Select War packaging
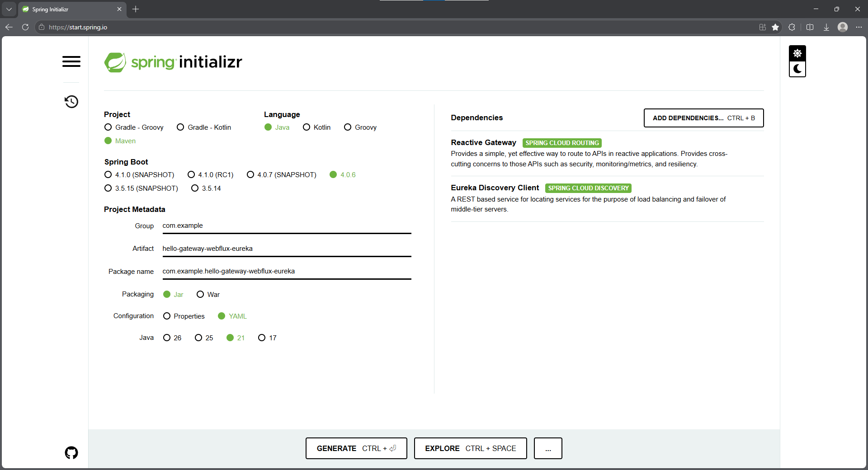The height and width of the screenshot is (470, 868). click(x=208, y=295)
